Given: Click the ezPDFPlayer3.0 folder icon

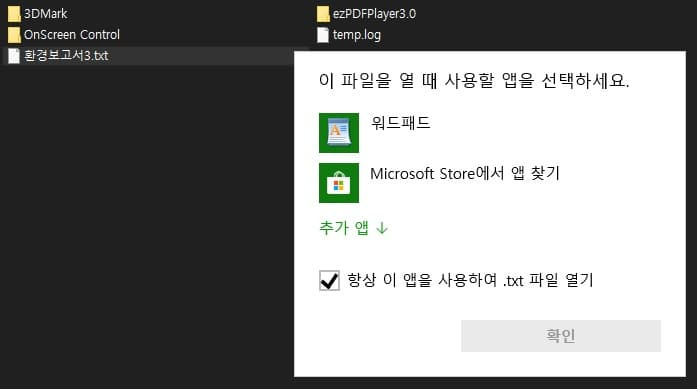Looking at the screenshot, I should coord(323,14).
